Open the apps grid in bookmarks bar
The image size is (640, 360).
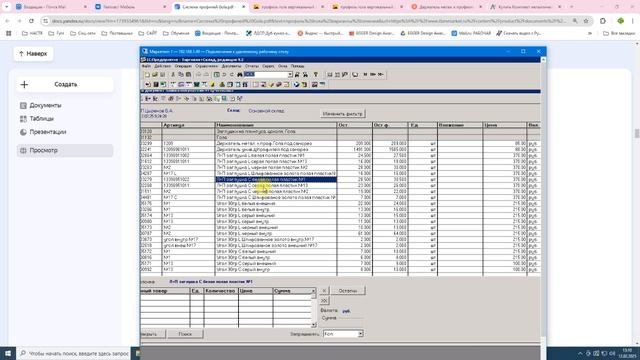[9, 33]
